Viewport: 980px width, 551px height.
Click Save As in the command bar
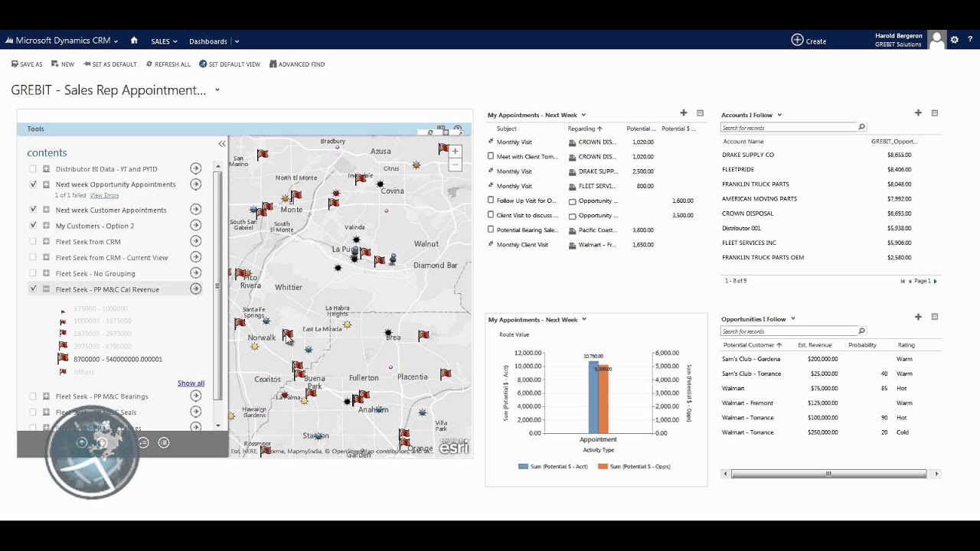pyautogui.click(x=27, y=64)
